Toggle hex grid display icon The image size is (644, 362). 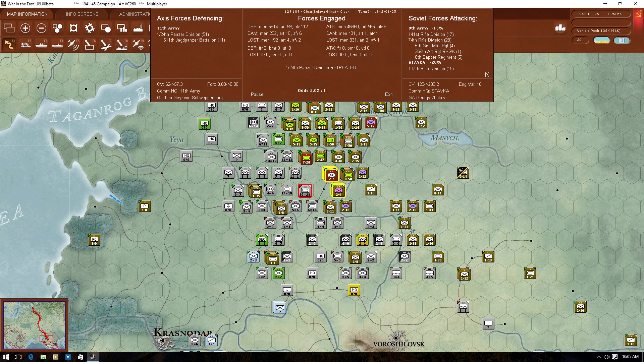point(57,28)
